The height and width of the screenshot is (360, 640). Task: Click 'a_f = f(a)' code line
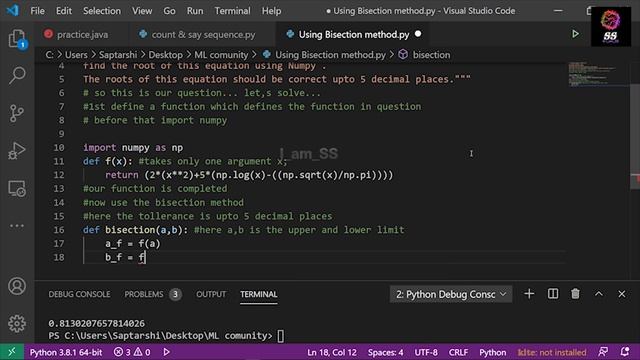click(x=133, y=244)
